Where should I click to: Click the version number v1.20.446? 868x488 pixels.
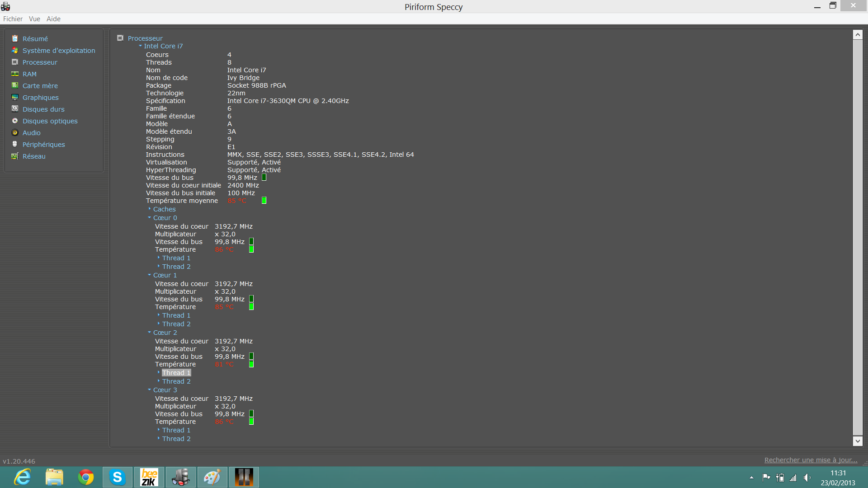19,461
